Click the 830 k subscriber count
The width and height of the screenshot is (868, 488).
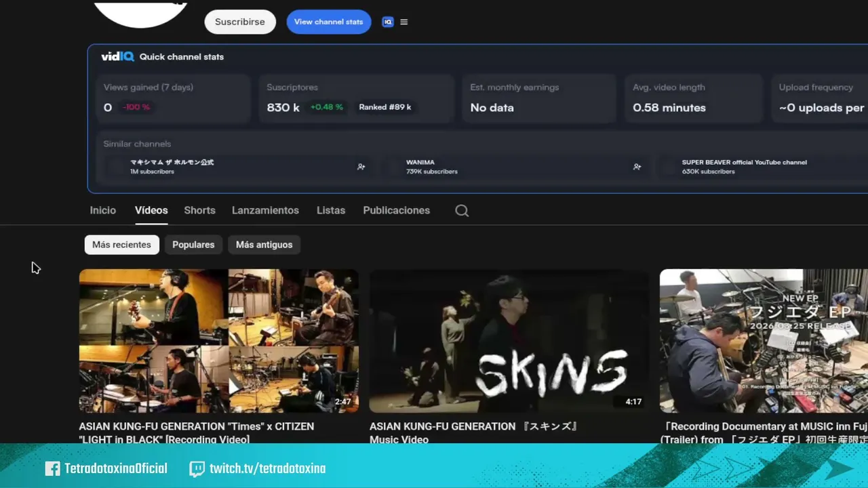(x=283, y=108)
